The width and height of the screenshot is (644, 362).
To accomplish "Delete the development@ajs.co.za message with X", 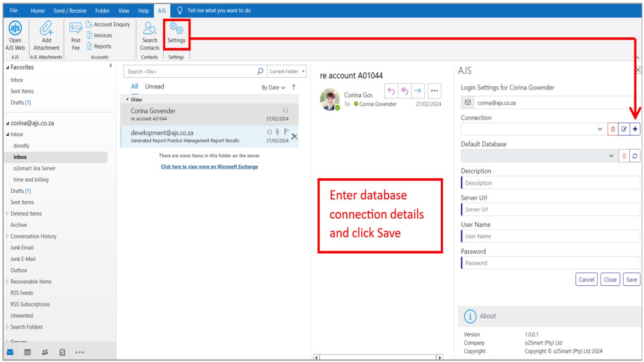I will click(294, 137).
